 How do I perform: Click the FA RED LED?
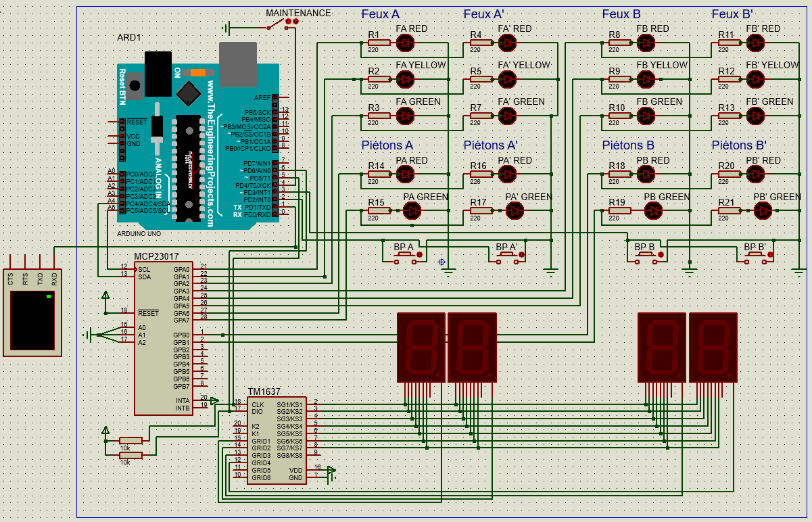406,43
